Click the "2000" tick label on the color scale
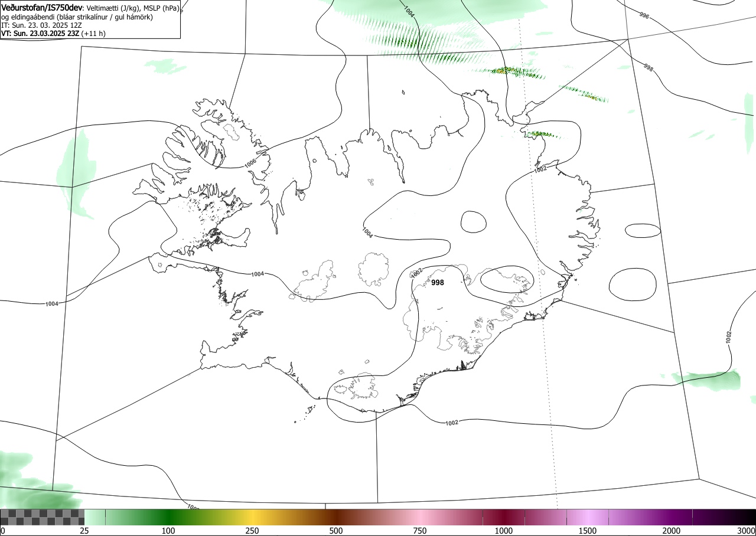The image size is (756, 536). [672, 531]
